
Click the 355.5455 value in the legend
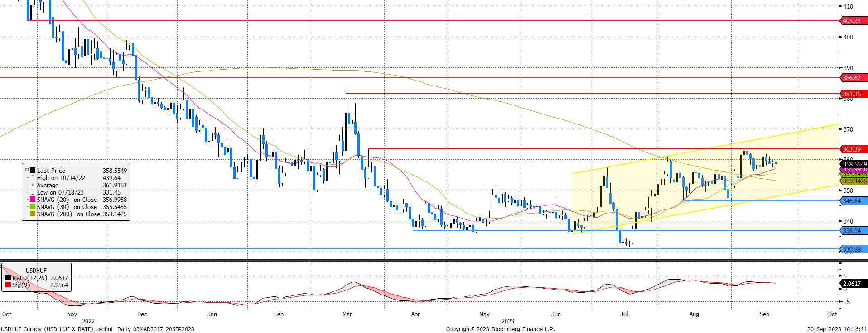pos(115,207)
